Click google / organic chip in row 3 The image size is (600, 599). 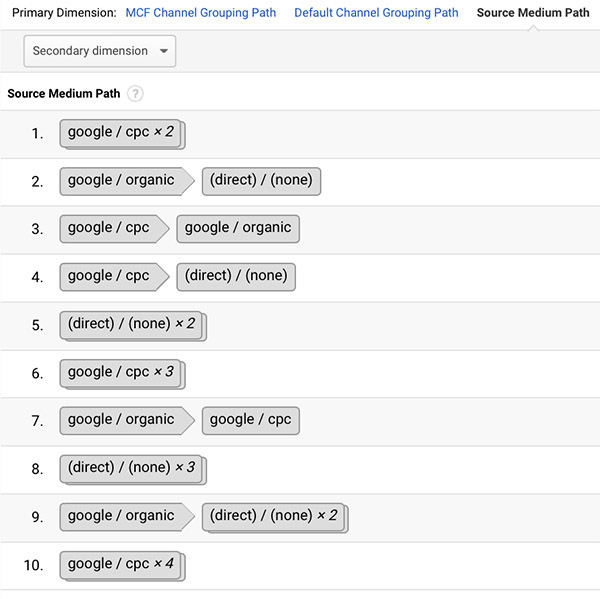(237, 228)
